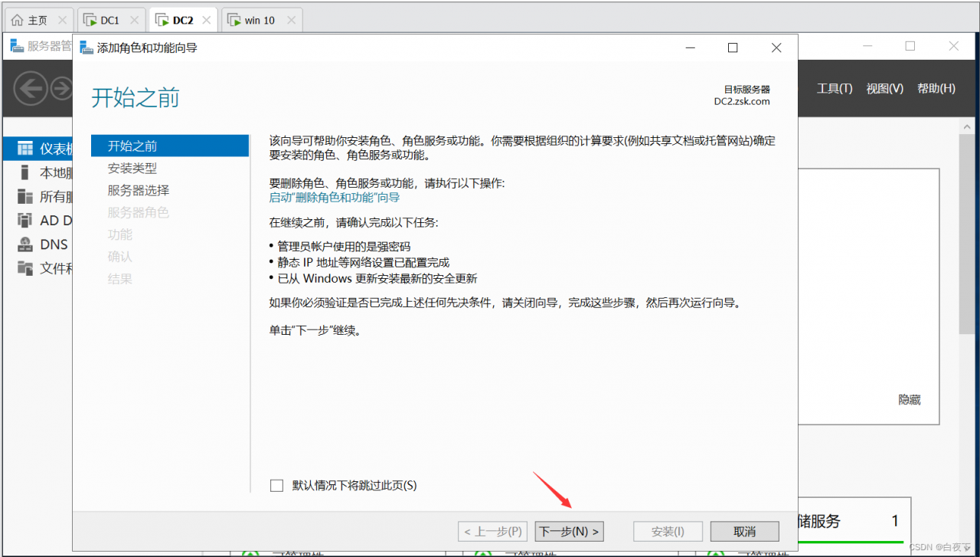Click the 开始之前 page heading
The image size is (980, 557).
(136, 97)
